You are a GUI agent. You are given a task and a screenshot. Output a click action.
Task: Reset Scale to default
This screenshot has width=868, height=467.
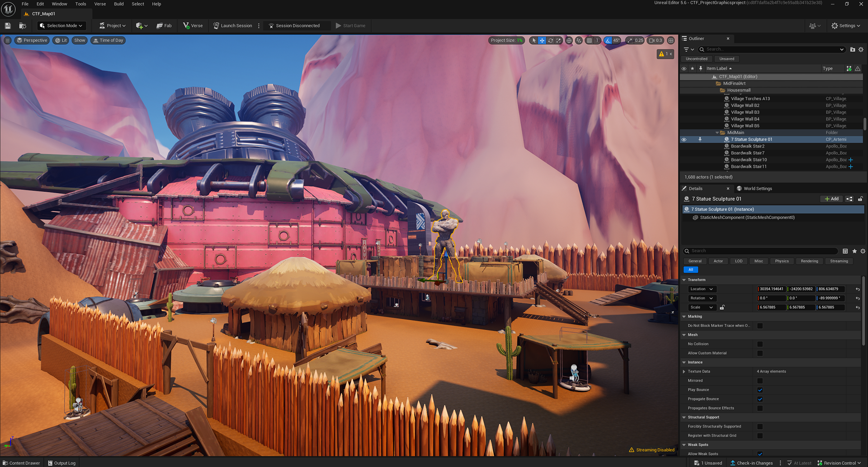[x=858, y=308]
